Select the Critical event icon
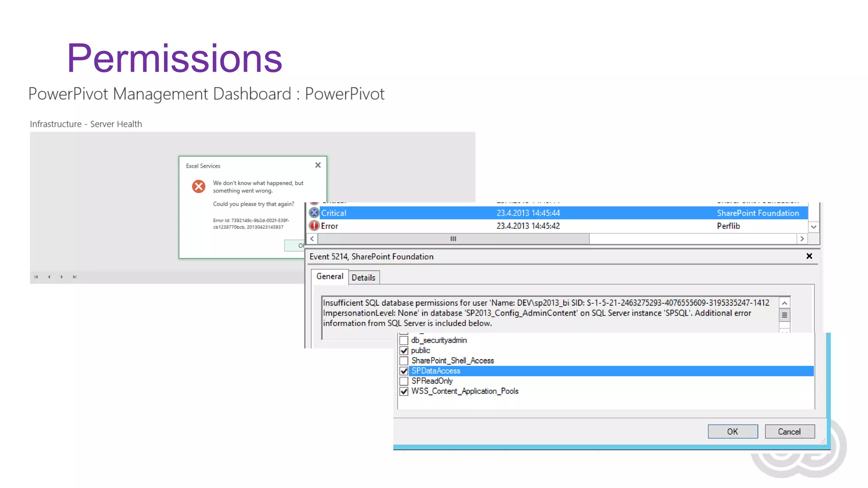Image resolution: width=868 pixels, height=488 pixels. pos(314,213)
